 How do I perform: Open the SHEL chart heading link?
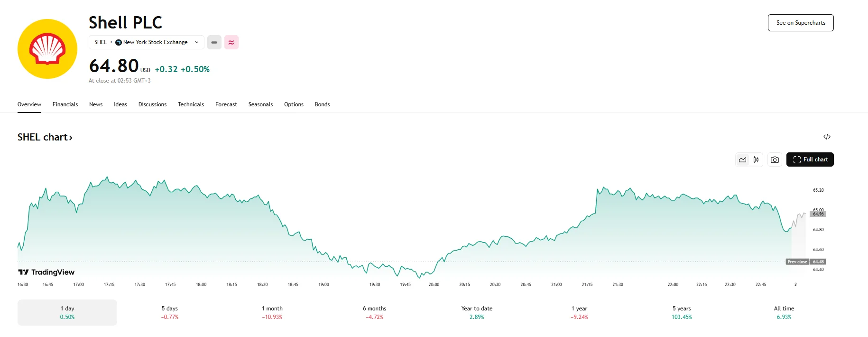[45, 137]
